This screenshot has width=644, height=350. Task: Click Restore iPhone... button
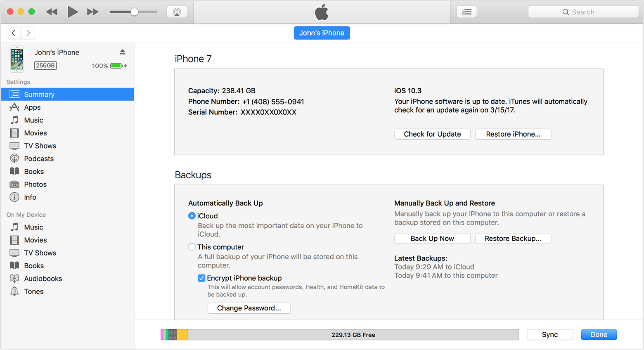coord(513,134)
